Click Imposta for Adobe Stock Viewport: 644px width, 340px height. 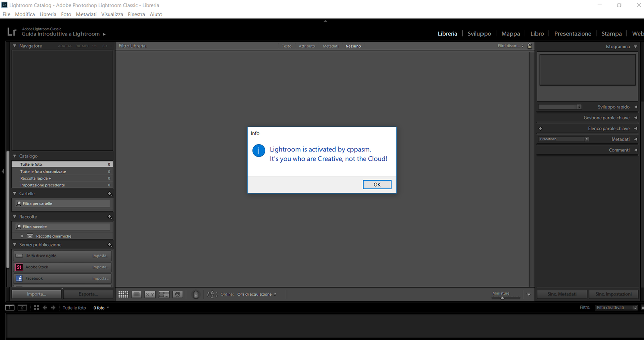(100, 267)
